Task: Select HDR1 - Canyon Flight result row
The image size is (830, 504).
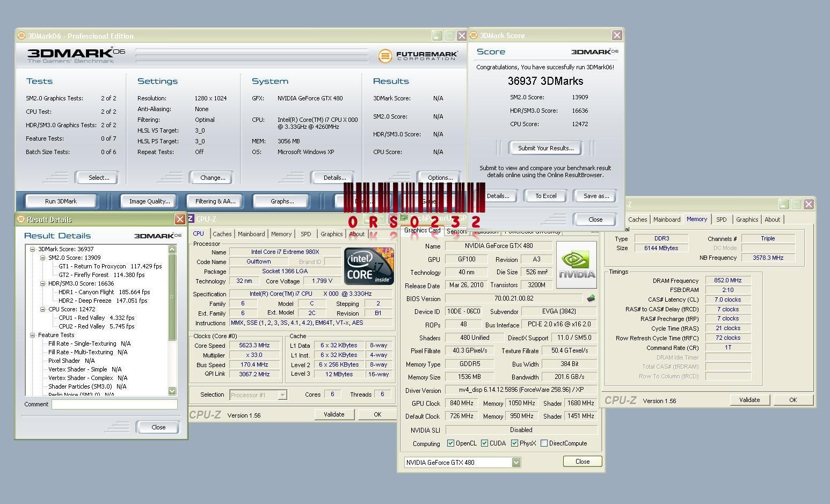Action: (104, 292)
